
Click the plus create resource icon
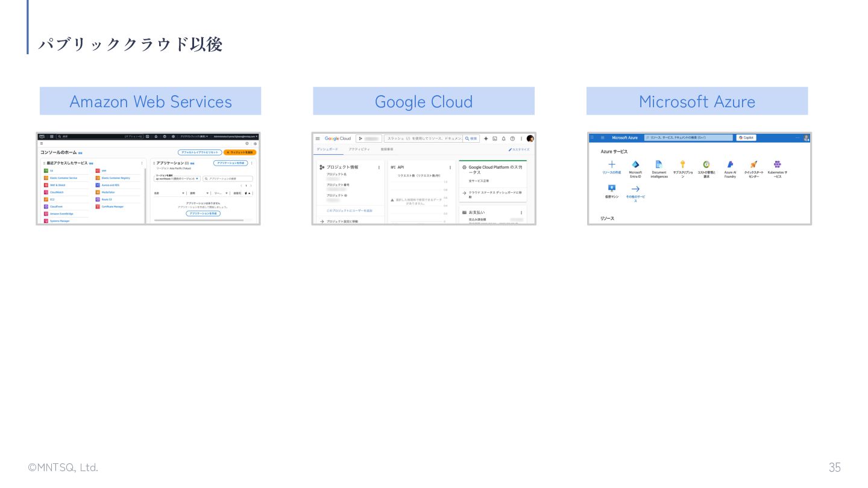click(612, 164)
